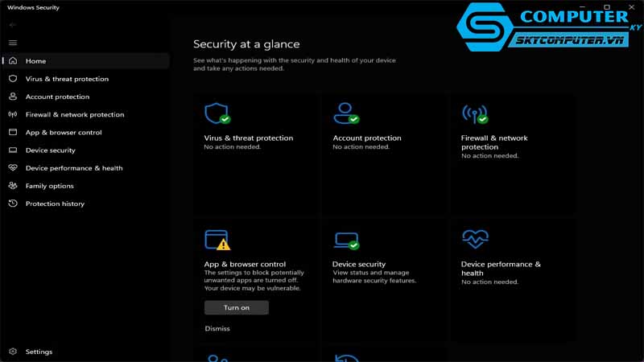The image size is (644, 362).
Task: Click the Virus & threat protection shield icon tile
Action: click(x=217, y=113)
